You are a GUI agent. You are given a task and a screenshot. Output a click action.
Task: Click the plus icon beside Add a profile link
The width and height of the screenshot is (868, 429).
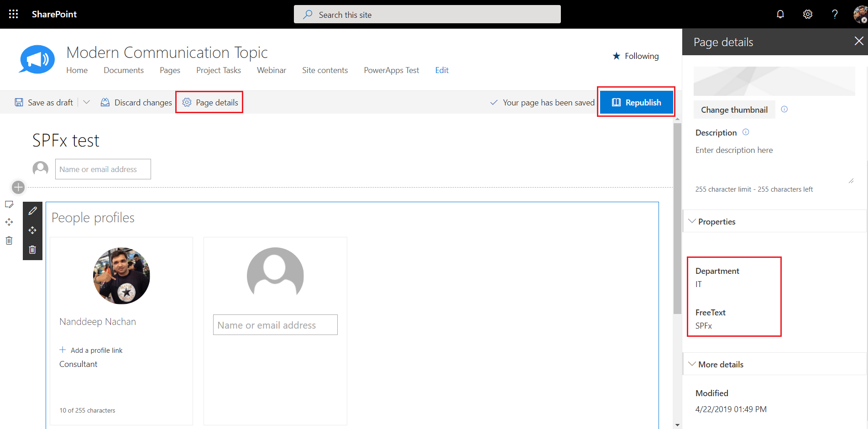tap(63, 350)
